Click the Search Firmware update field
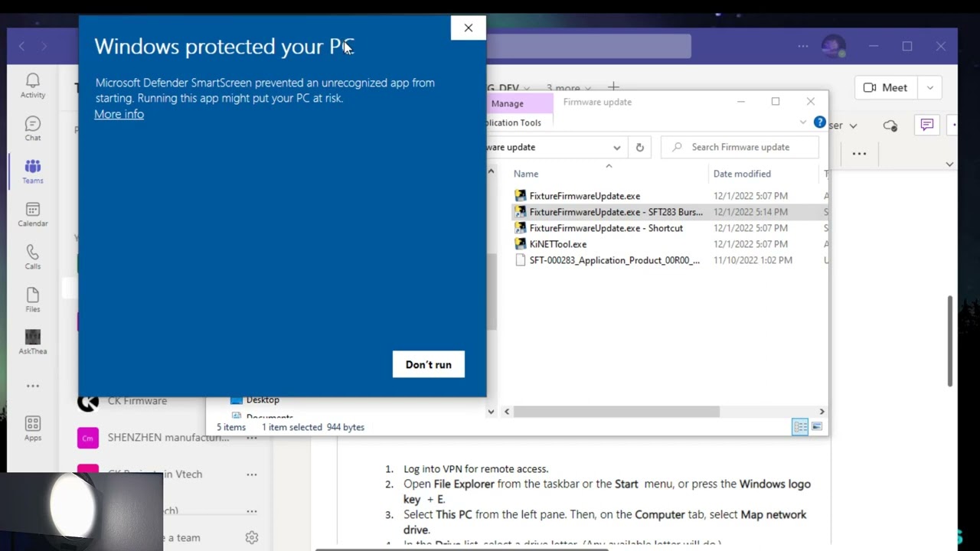 coord(740,147)
